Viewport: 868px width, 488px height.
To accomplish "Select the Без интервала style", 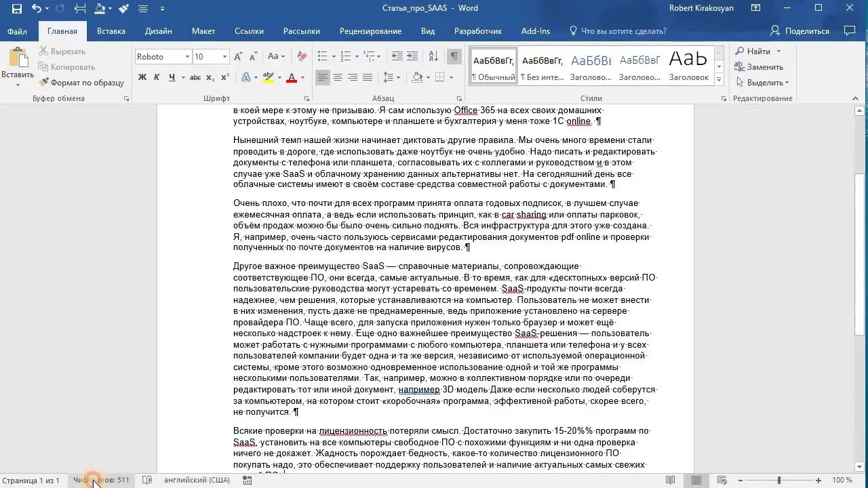I will coord(542,66).
